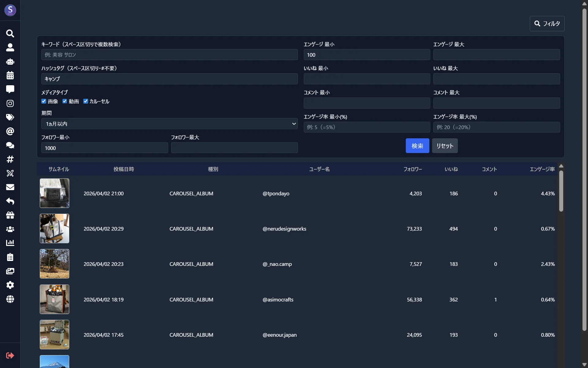Open the thumbnail for @asimocrafts post
The image size is (588, 368).
(x=55, y=299)
